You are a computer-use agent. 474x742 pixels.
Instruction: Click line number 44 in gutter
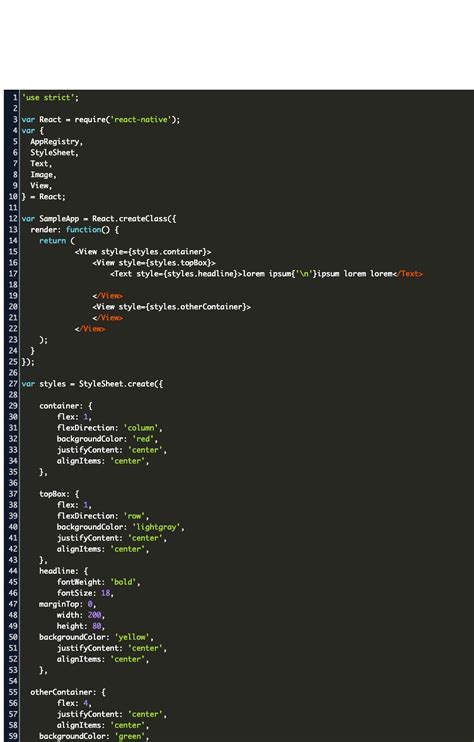click(13, 571)
